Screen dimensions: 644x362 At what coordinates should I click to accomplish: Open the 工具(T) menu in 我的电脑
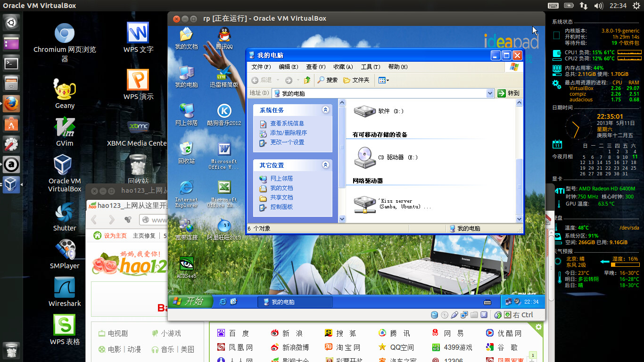(371, 67)
